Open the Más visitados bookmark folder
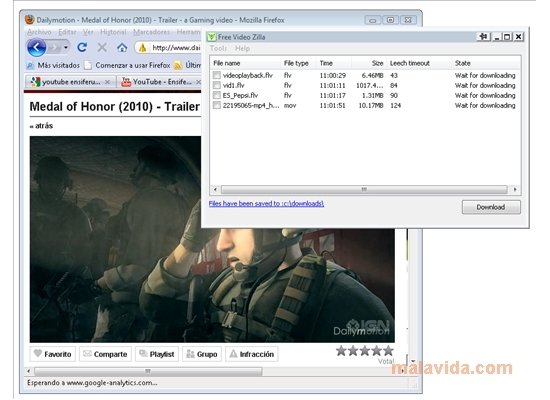550x400 pixels. tap(53, 65)
